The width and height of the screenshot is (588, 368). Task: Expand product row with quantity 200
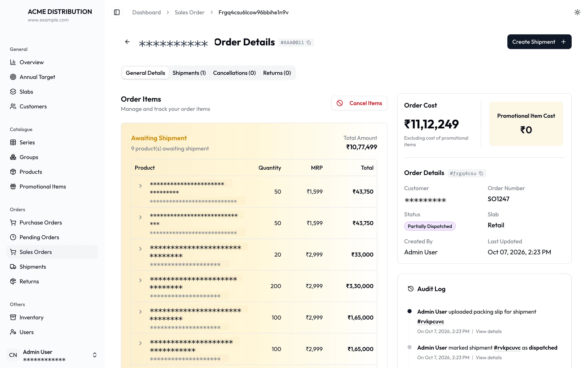point(140,280)
